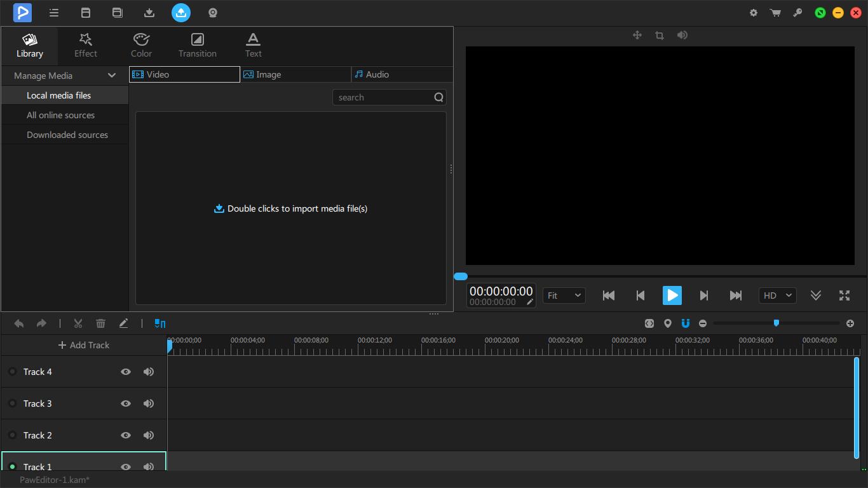Mute Track 3 audio speaker
This screenshot has width=868, height=488.
tap(149, 403)
